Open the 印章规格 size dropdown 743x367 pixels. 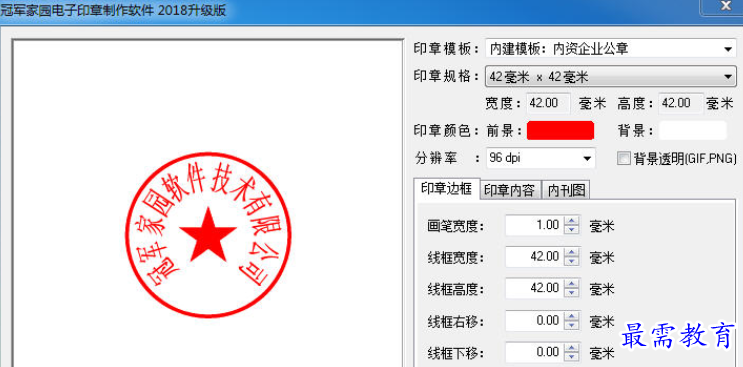tap(611, 77)
